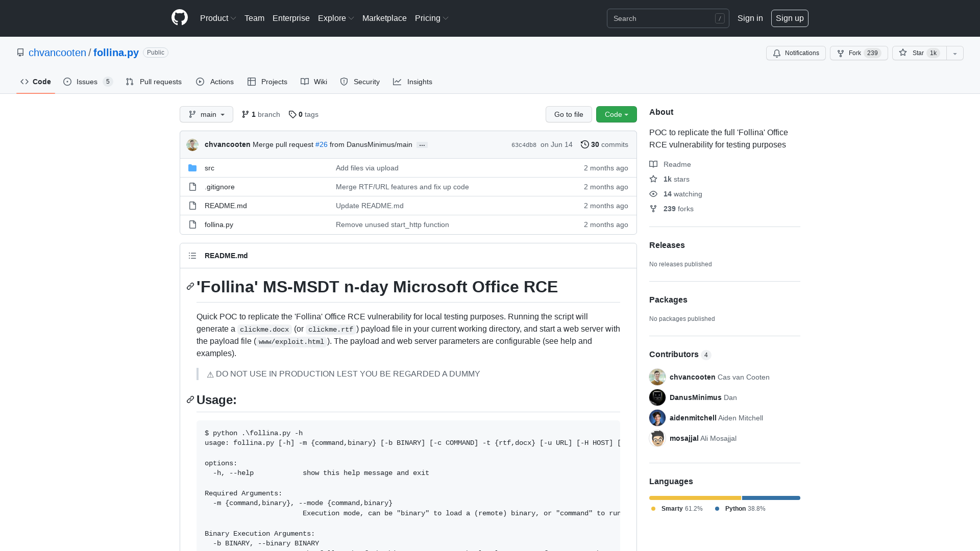This screenshot has height=551, width=980.
Task: Click the commit author avatar in commit bar
Action: point(192,145)
